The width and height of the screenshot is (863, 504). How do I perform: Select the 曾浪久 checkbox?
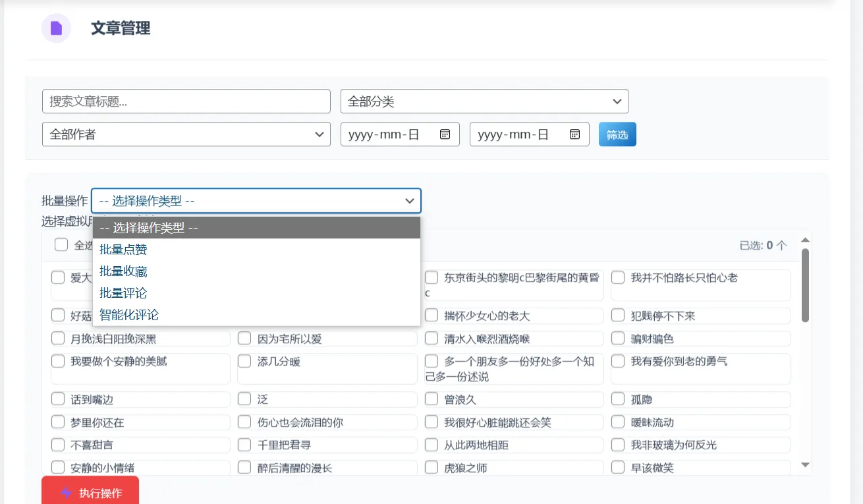tap(431, 399)
